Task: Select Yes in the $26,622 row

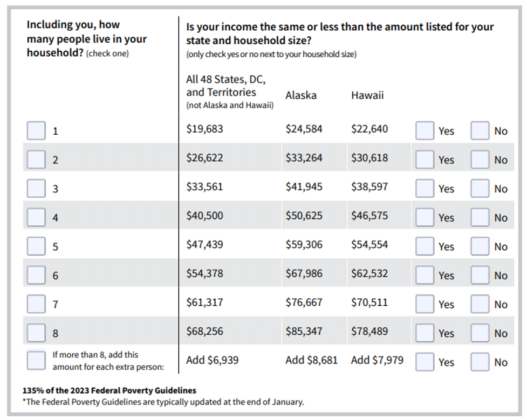Action: pyautogui.click(x=425, y=160)
